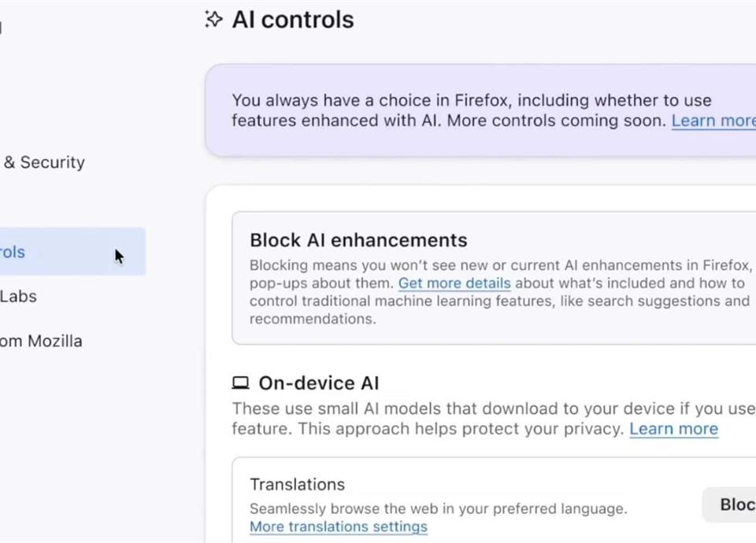Select the highlighted AI controls sidebar item

click(x=47, y=253)
